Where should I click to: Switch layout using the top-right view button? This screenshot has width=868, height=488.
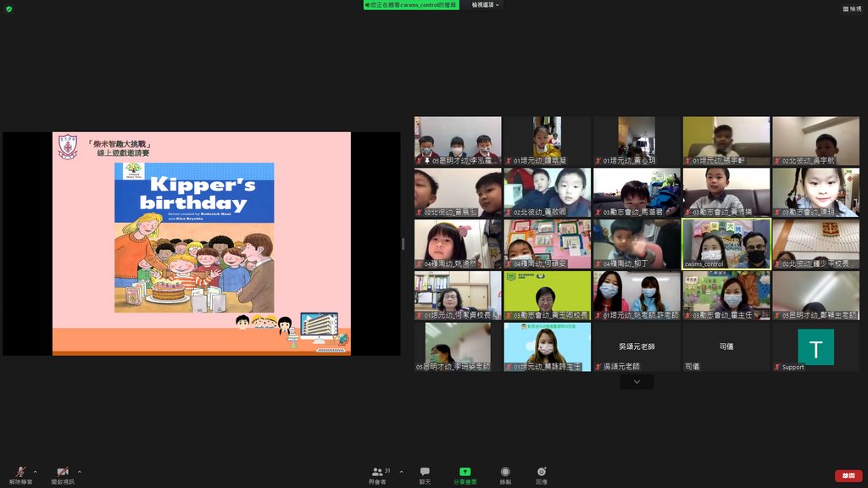(x=851, y=8)
